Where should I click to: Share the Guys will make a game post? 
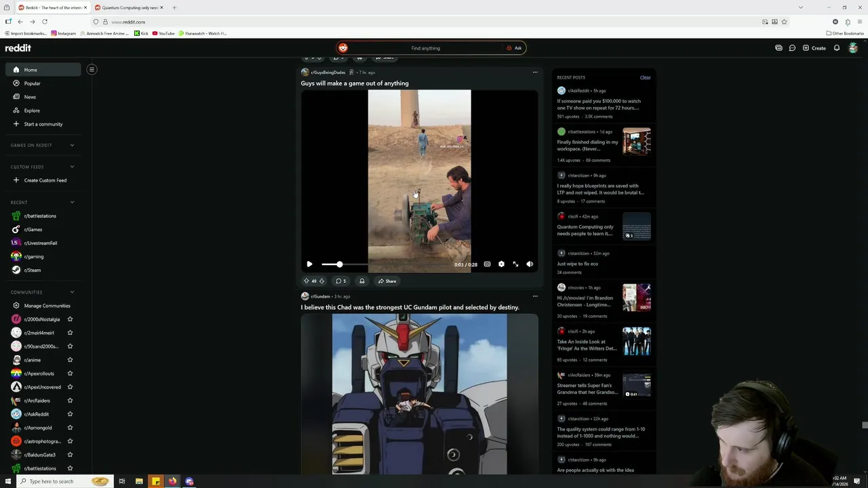tap(387, 281)
